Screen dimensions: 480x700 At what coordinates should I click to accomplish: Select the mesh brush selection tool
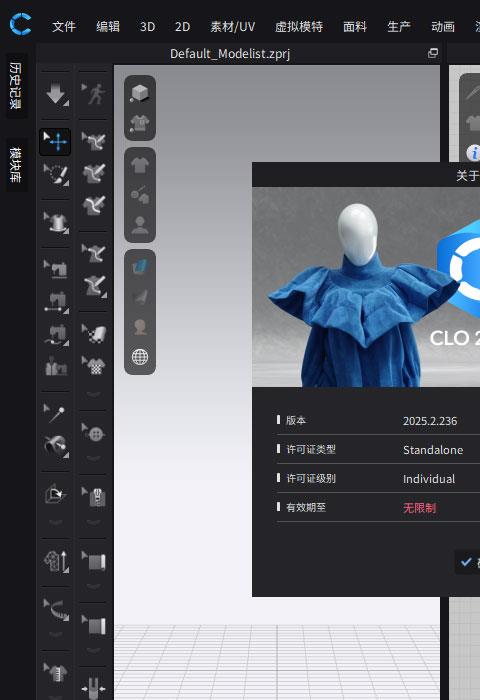coord(56,175)
